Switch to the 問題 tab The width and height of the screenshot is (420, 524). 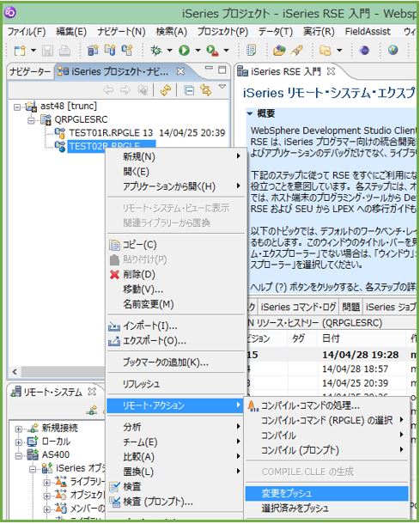point(350,307)
